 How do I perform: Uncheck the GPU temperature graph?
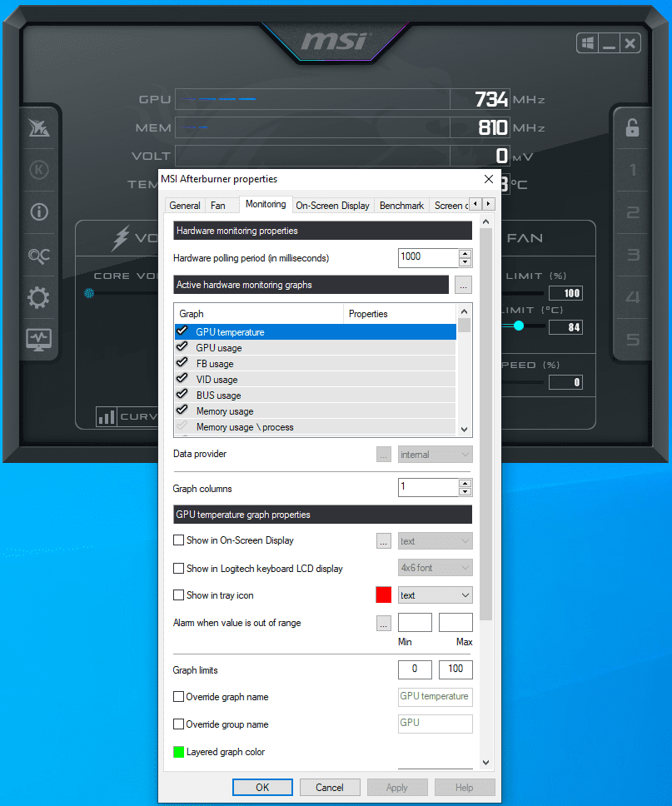[182, 331]
